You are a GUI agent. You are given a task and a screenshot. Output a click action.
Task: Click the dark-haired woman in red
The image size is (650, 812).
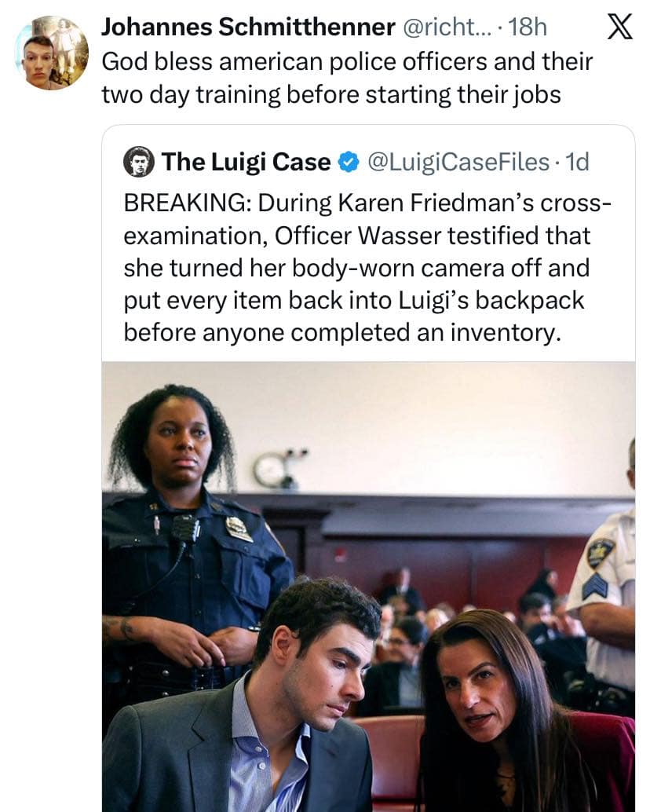[x=502, y=707]
